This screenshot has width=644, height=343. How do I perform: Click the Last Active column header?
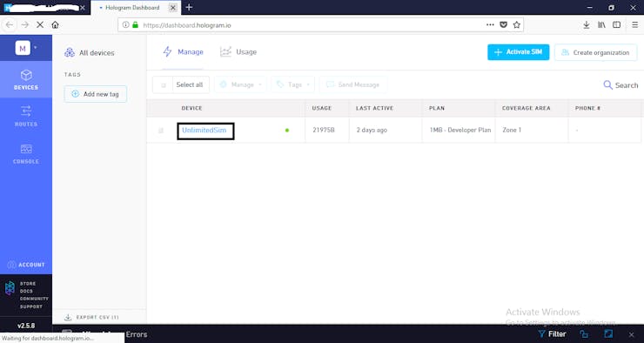(374, 108)
